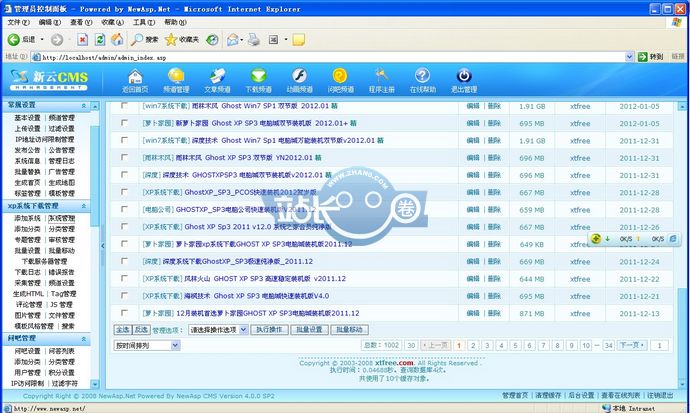Click the IE History toolbar icon
690x413 pixels.
212,40
